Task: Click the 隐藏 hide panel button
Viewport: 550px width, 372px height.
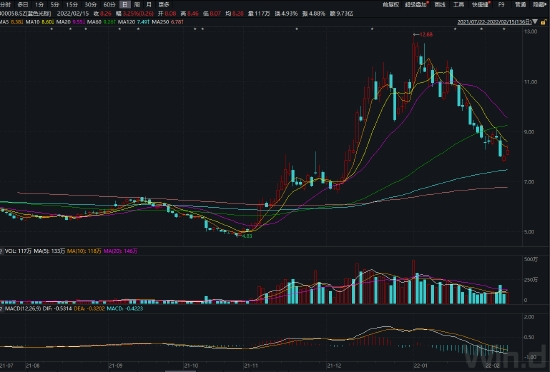Action: tap(539, 5)
